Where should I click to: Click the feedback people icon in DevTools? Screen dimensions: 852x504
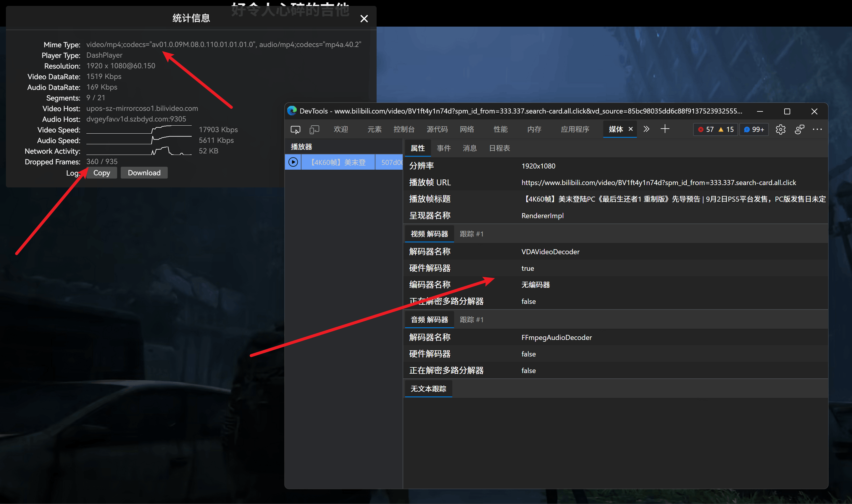[799, 129]
